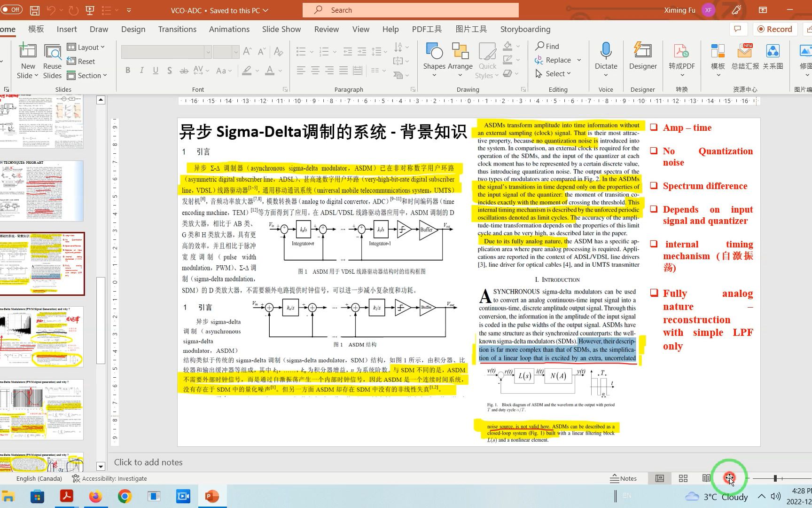Decrease list indent level

(x=348, y=51)
